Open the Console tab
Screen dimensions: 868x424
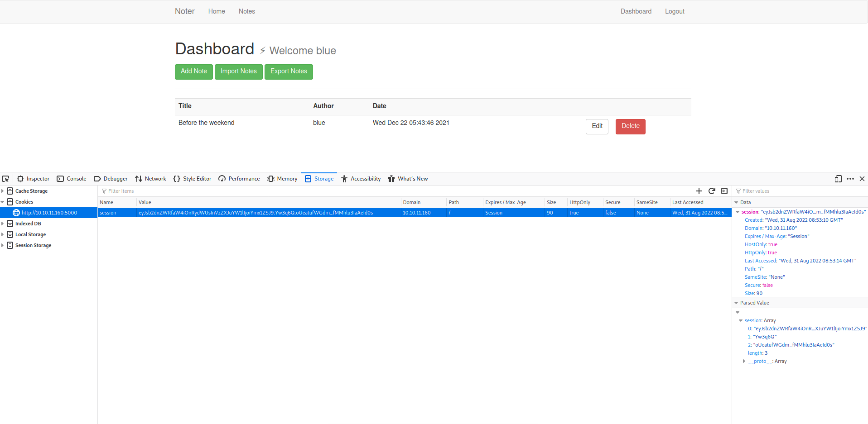pos(72,179)
